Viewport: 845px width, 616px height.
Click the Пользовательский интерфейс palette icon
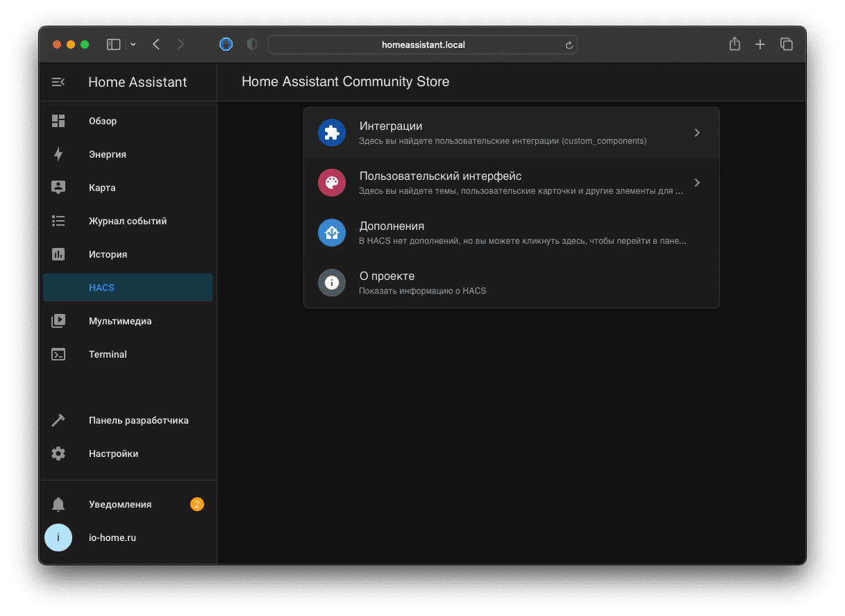click(x=332, y=183)
